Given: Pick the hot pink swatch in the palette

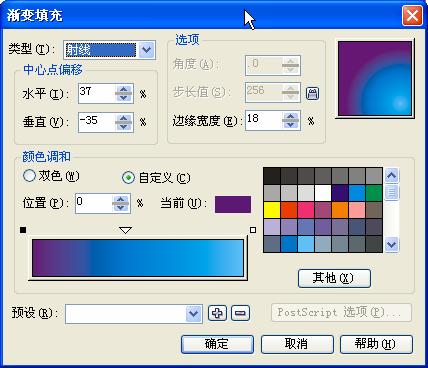Looking at the screenshot, I should pyautogui.click(x=306, y=210).
